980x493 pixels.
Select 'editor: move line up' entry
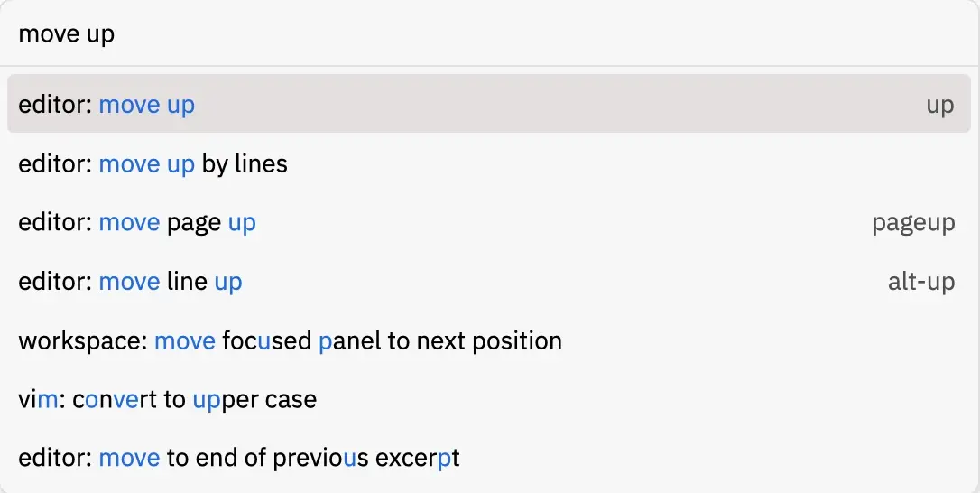click(x=489, y=282)
